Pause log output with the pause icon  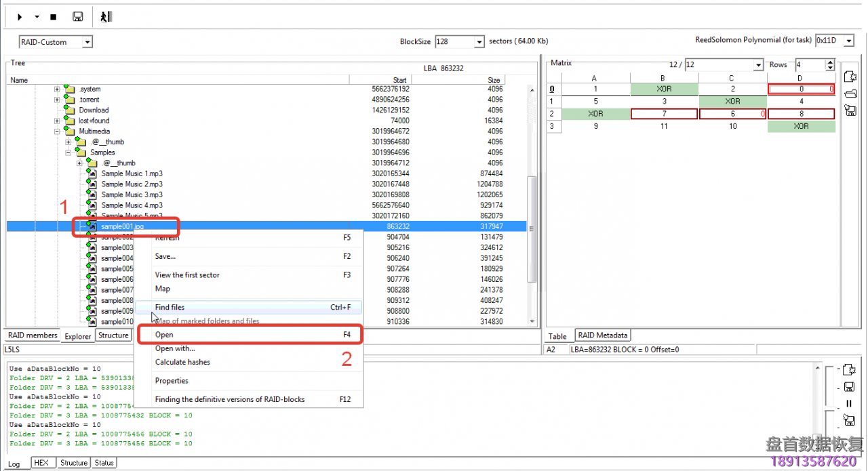[850, 403]
